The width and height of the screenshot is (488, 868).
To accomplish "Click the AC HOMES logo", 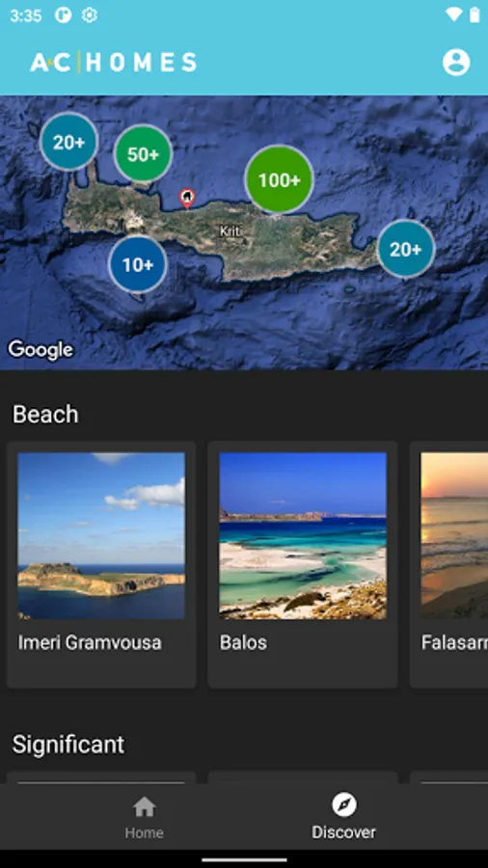I will click(x=114, y=63).
